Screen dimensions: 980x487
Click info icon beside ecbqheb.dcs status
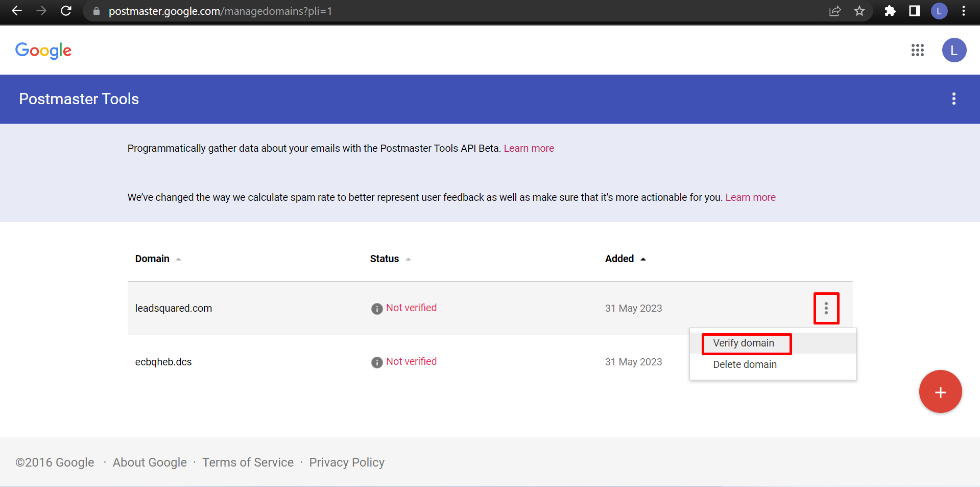click(x=377, y=362)
